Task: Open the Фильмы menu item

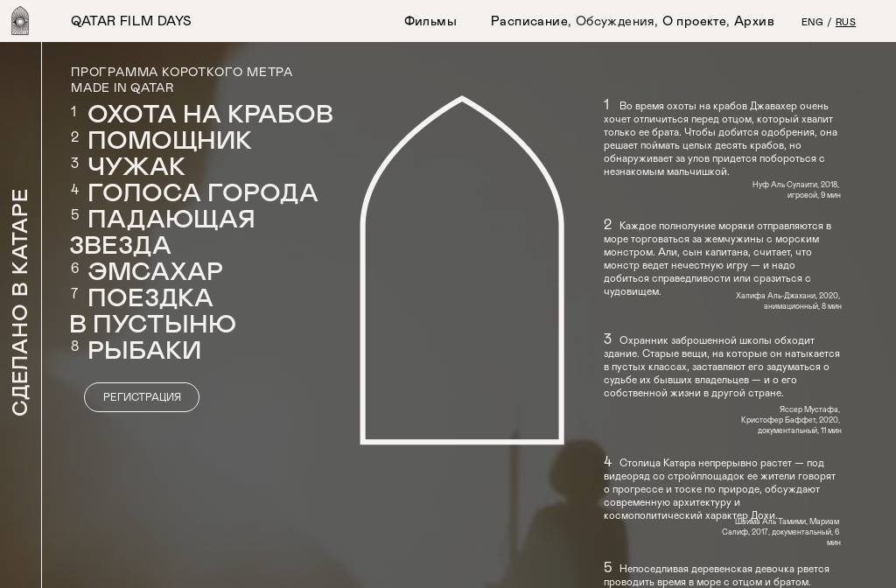Action: point(430,21)
